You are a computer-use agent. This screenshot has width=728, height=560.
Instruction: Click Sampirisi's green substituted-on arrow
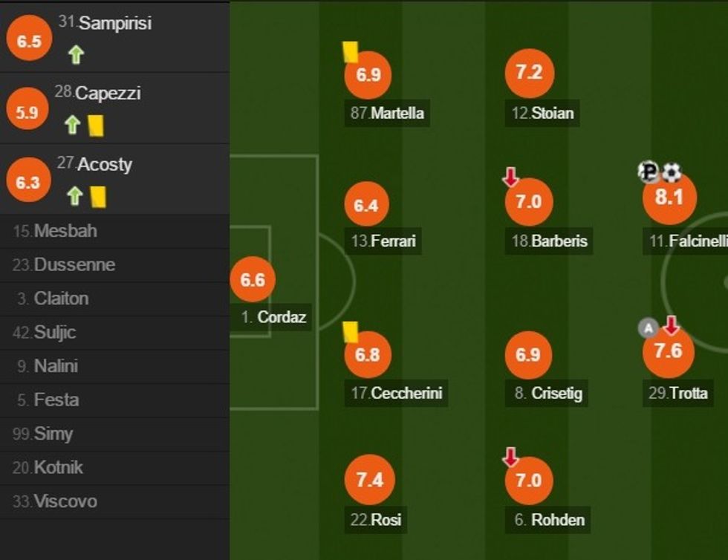(76, 53)
